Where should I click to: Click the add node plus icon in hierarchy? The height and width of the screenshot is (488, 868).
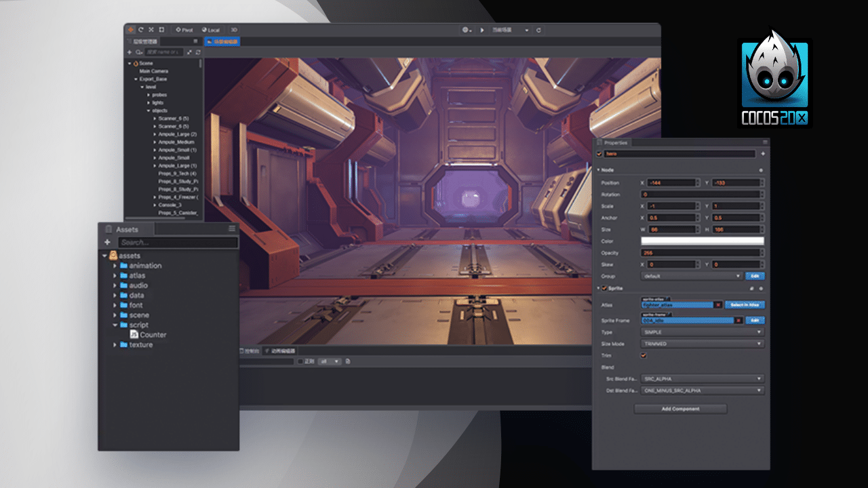(x=130, y=52)
